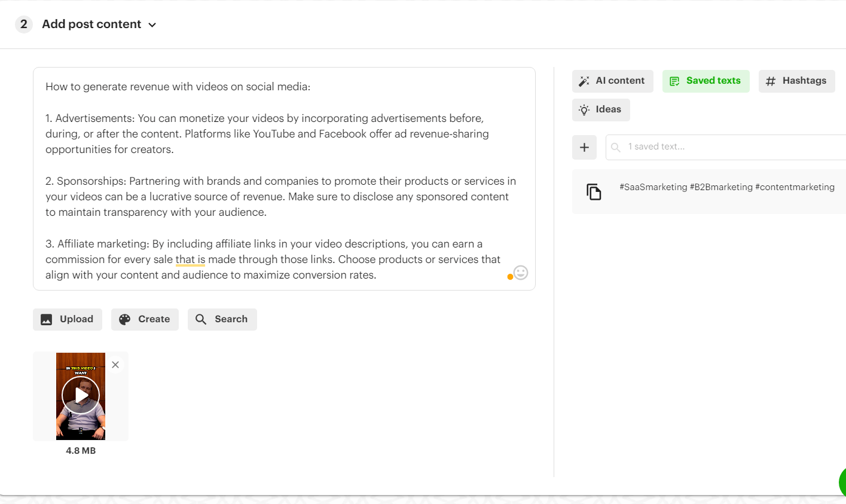Click the Upload media button
The width and height of the screenshot is (846, 504).
[68, 319]
